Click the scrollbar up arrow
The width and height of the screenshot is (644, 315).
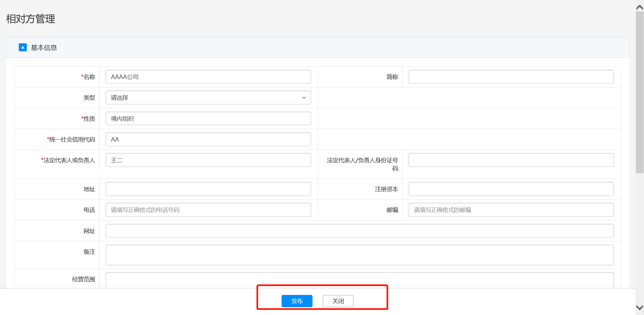pyautogui.click(x=639, y=7)
